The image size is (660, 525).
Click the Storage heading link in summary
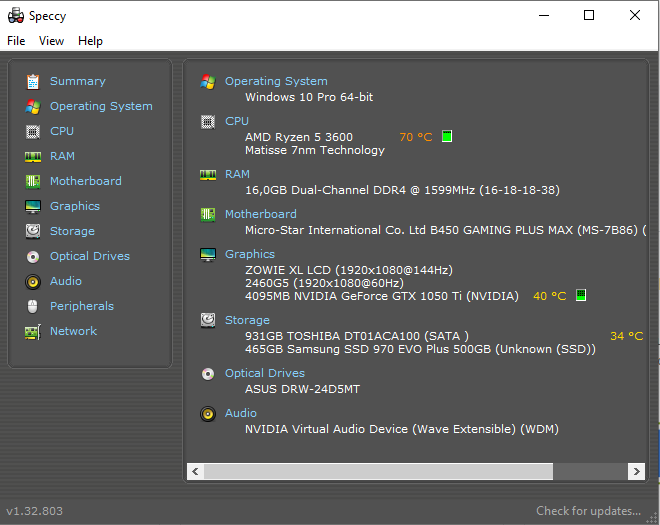click(248, 320)
